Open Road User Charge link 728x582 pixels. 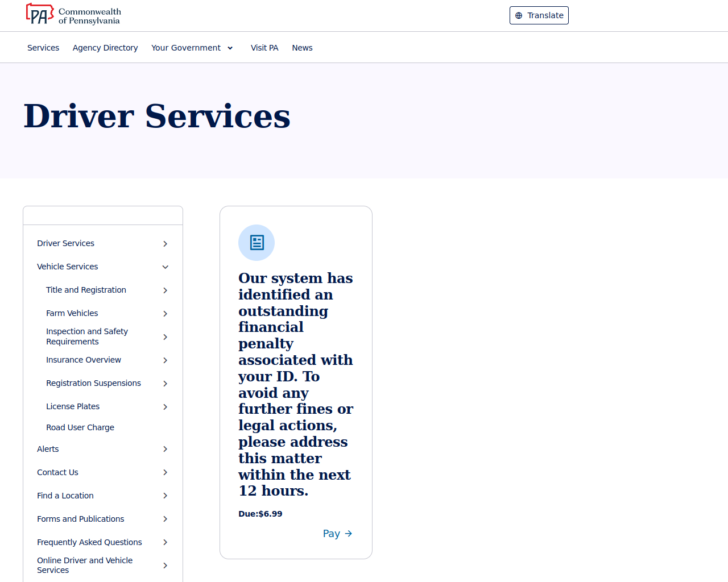pos(80,427)
